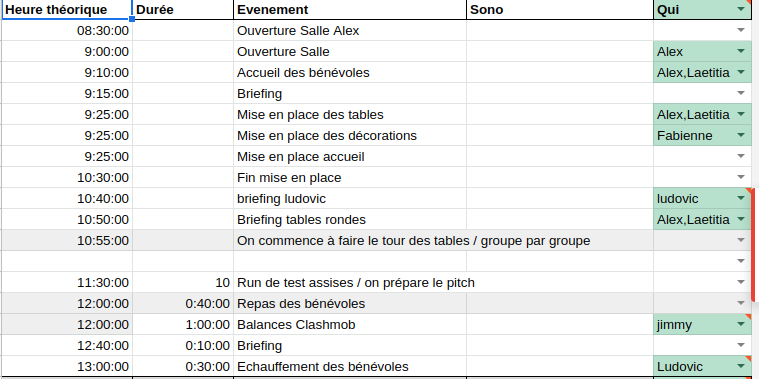Select the Sono column header
Viewport: 759px width, 379px height.
tap(560, 10)
